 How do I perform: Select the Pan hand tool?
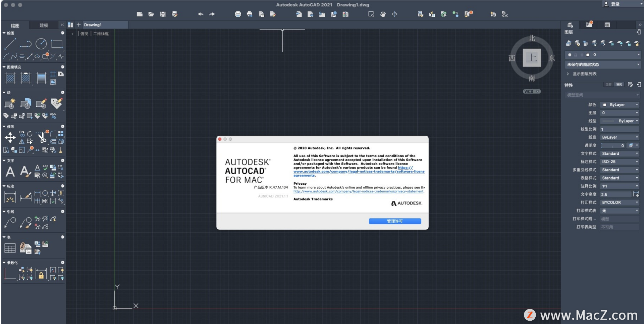pos(383,14)
